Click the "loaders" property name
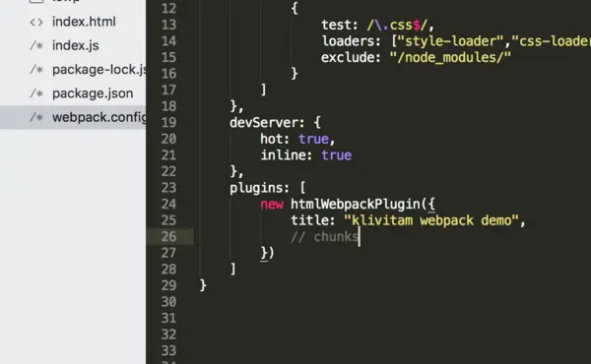591x364 pixels. tap(347, 41)
